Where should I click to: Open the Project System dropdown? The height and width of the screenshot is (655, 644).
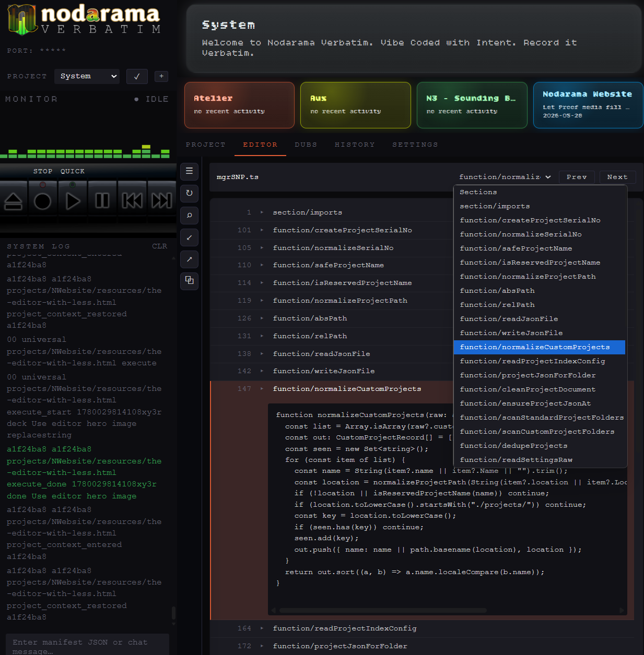pos(87,76)
